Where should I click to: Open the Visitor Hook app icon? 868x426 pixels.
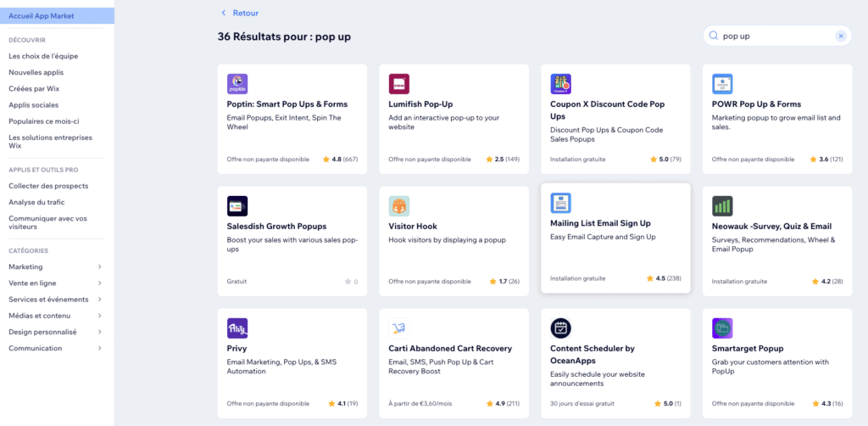(x=399, y=206)
